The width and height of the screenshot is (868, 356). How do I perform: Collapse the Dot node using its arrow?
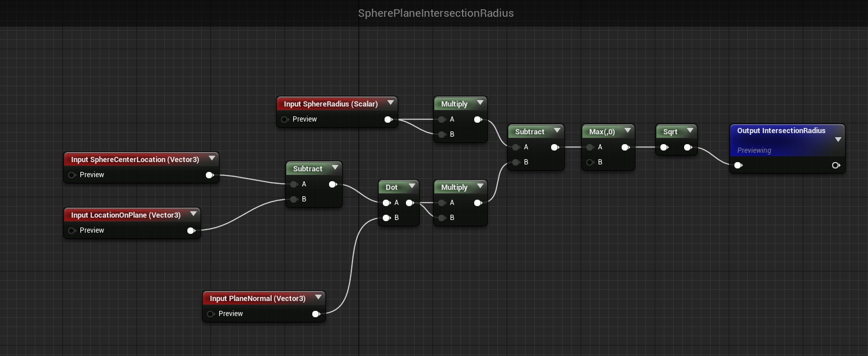pyautogui.click(x=412, y=186)
